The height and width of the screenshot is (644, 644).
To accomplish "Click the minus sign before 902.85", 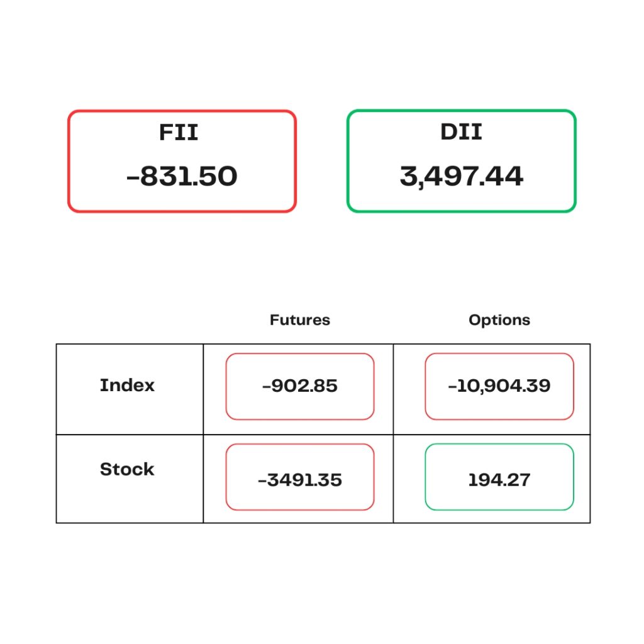I will (x=266, y=387).
